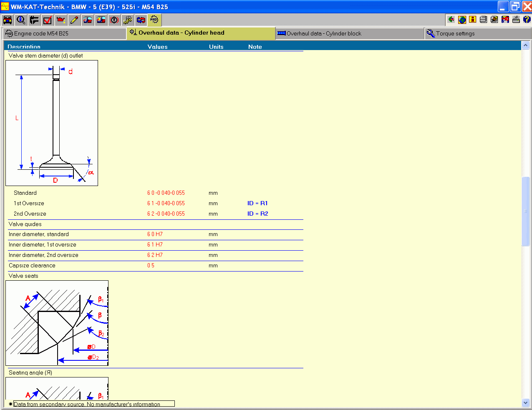Click 'Valve stem diameter (d) outlet' heading

[45, 55]
